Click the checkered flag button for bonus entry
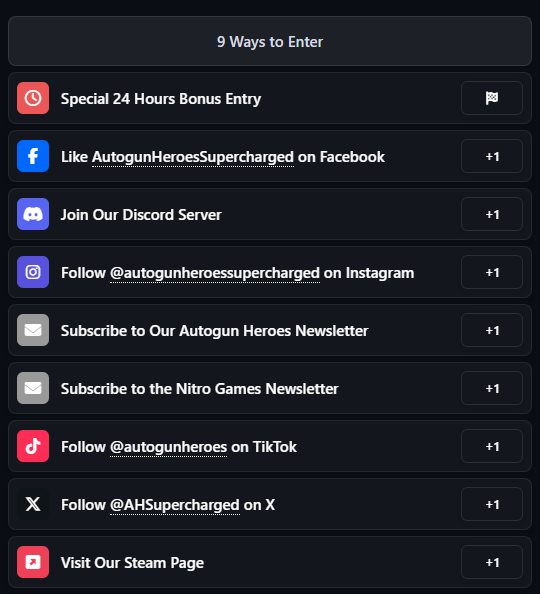540x594 pixels. click(x=492, y=98)
